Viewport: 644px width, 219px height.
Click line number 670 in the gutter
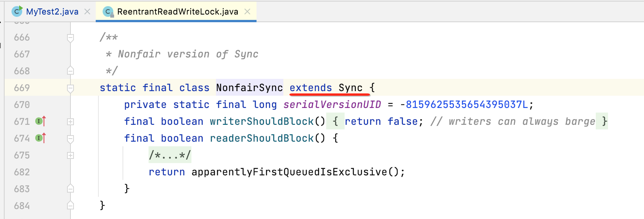(22, 105)
